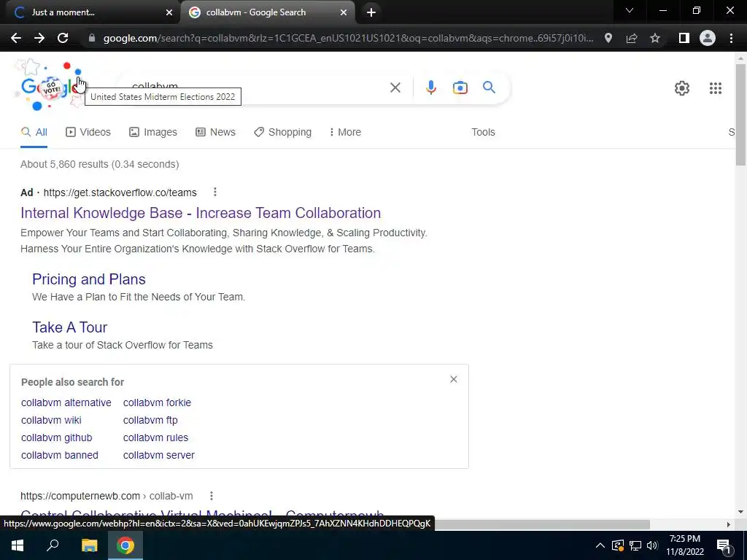Click the vertical scrollbar thumb

point(740,114)
